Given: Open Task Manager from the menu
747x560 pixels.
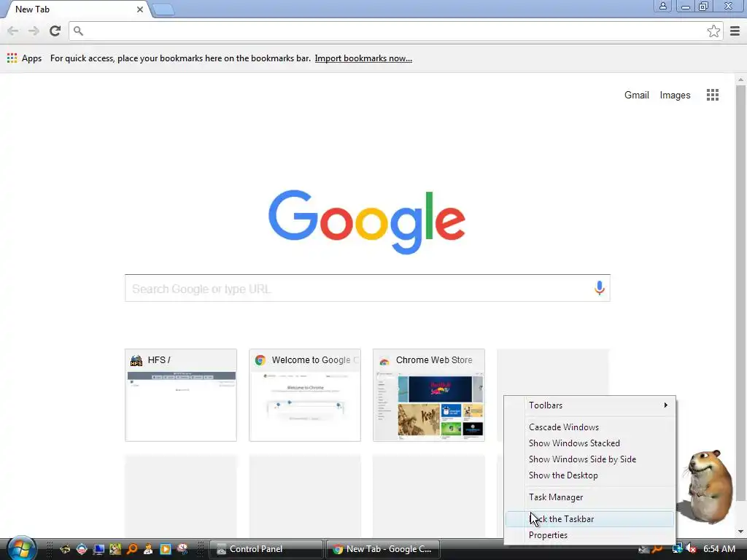Looking at the screenshot, I should [x=589, y=497].
